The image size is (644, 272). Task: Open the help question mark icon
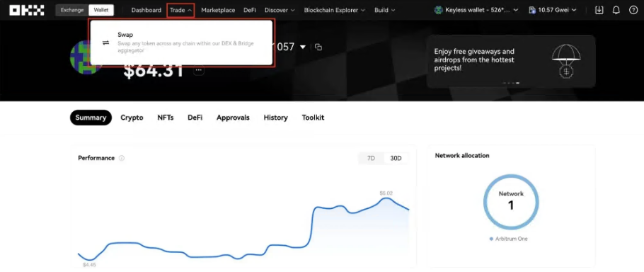633,11
